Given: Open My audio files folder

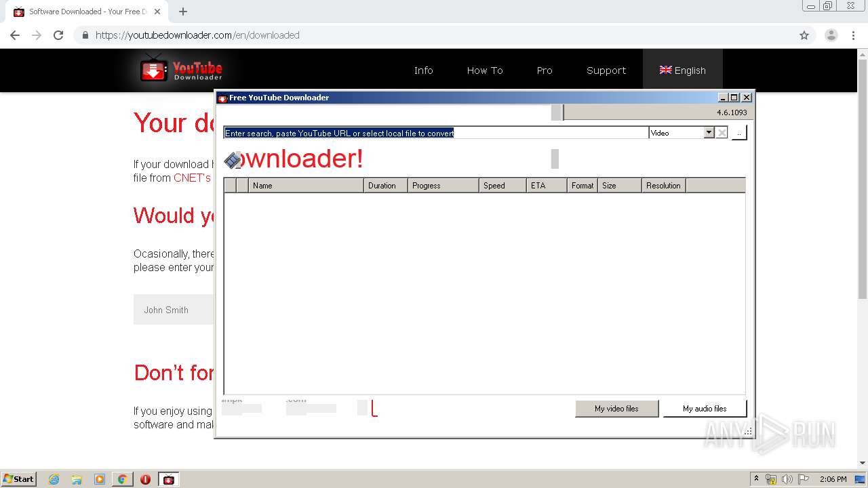Looking at the screenshot, I should (x=705, y=409).
